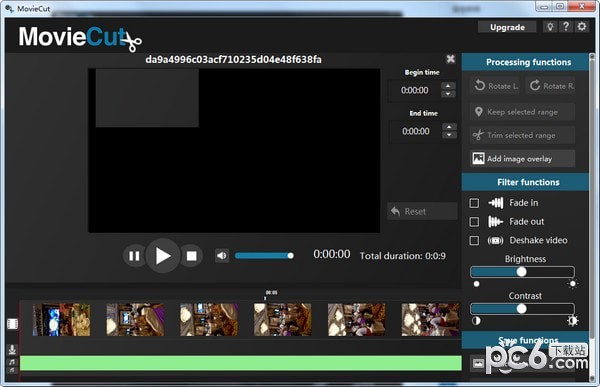Select the sixth timeline thumbnail
This screenshot has height=387, width=600.
pyautogui.click(x=430, y=320)
